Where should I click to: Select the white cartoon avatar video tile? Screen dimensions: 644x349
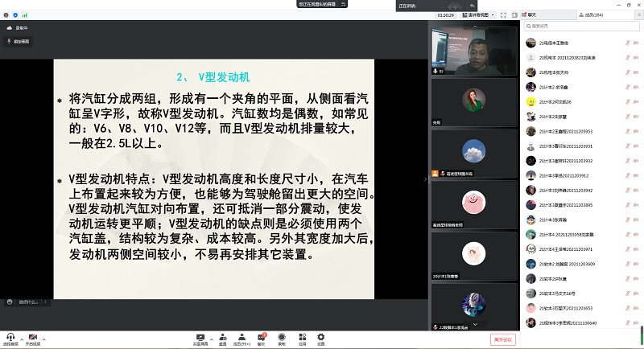click(x=474, y=256)
